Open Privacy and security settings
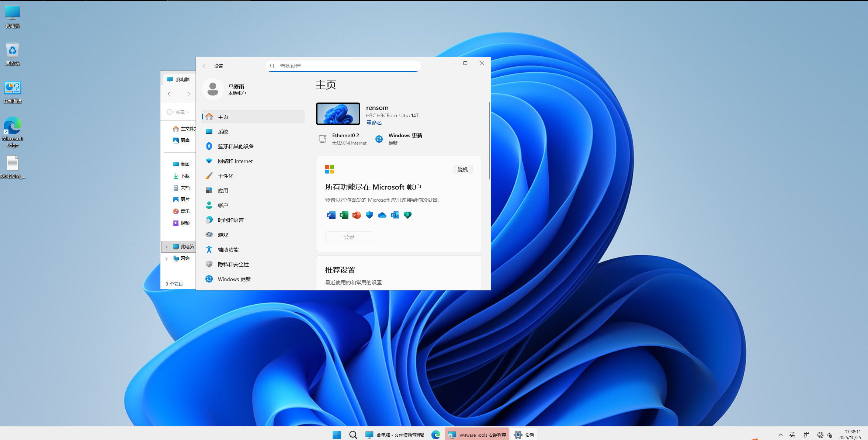 click(x=233, y=264)
